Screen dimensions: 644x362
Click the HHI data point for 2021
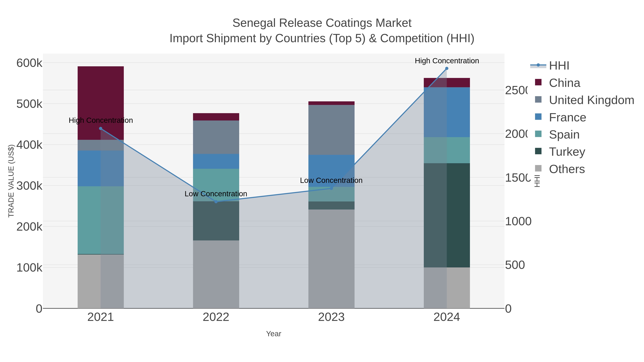coord(101,128)
